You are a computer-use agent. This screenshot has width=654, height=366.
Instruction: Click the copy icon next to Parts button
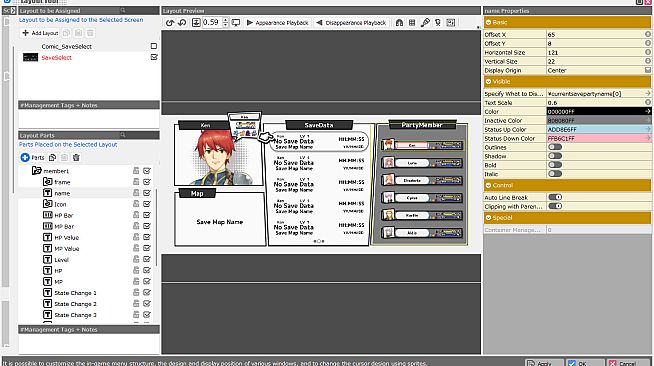53,158
